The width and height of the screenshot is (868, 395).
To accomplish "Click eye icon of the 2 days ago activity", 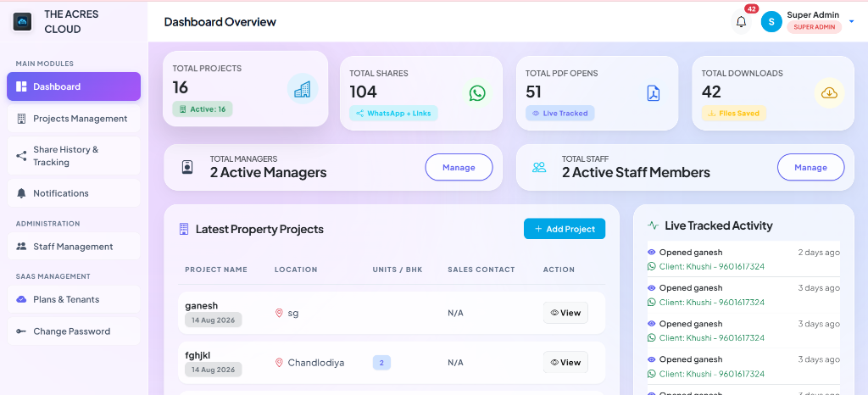I will (x=652, y=253).
